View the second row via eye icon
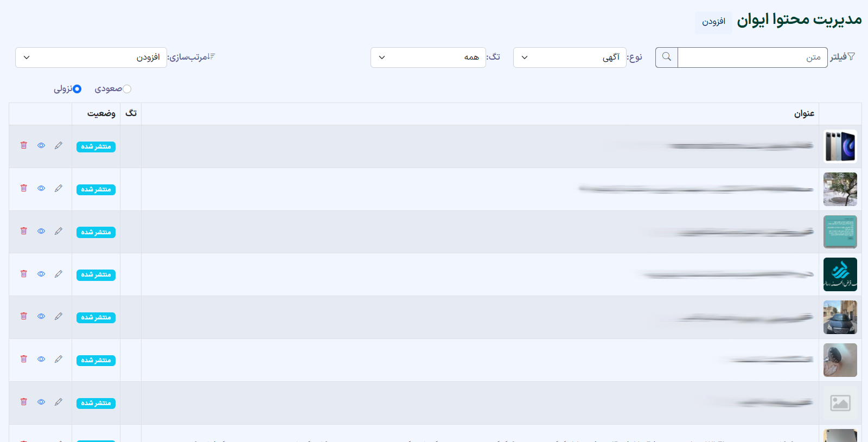Viewport: 868px width, 442px height. (x=41, y=188)
